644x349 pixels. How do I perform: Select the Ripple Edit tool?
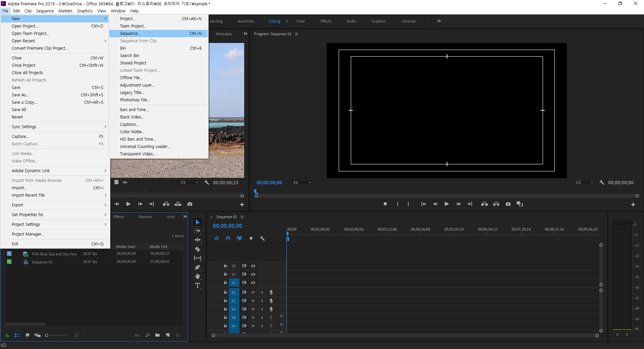coord(198,240)
